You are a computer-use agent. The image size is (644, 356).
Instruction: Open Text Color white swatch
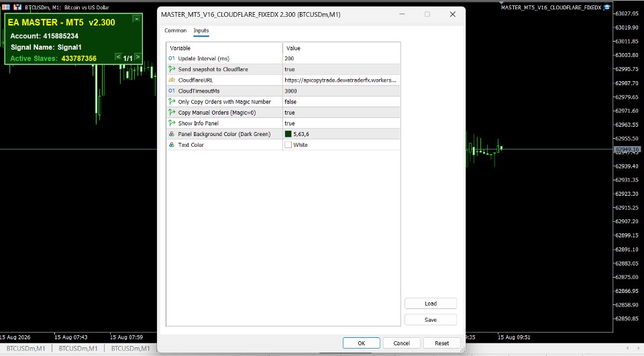pos(288,145)
